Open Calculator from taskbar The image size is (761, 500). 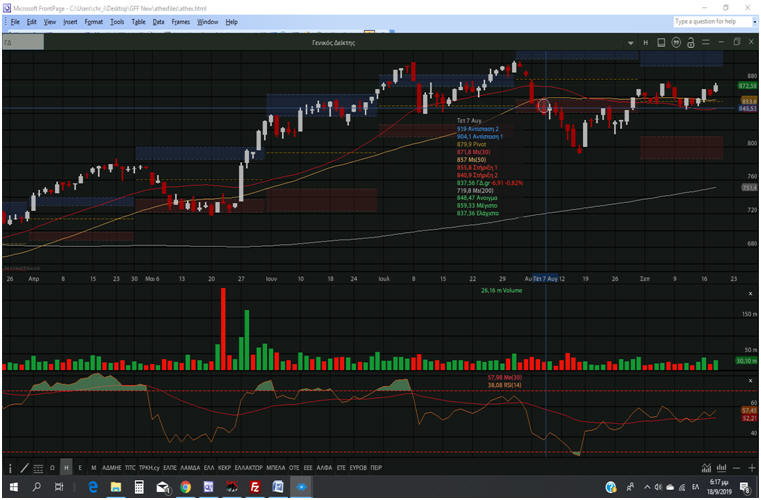coord(139,487)
